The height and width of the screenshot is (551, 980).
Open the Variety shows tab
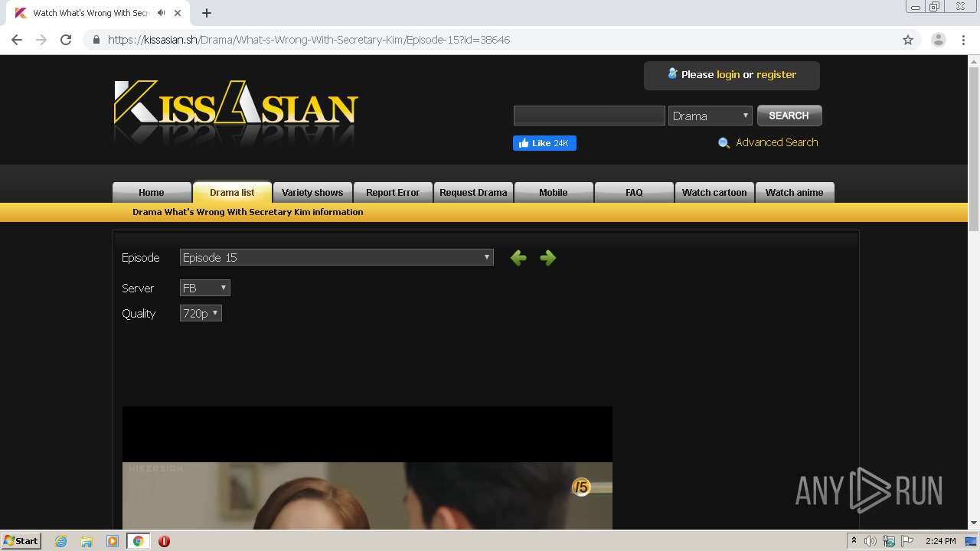click(312, 192)
